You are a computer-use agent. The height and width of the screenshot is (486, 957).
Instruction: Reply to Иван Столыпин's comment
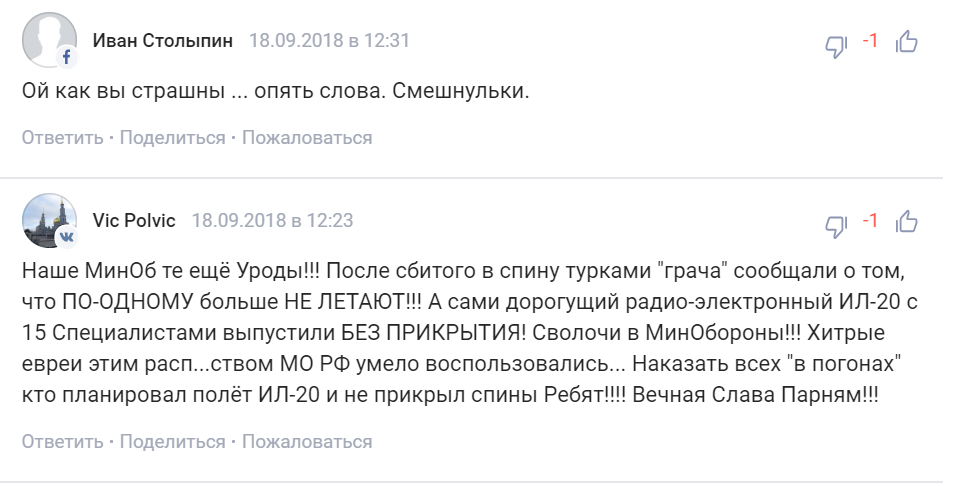(62, 138)
